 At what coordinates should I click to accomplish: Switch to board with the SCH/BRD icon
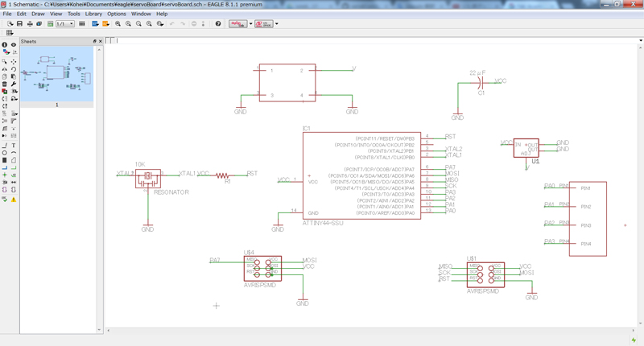50,24
